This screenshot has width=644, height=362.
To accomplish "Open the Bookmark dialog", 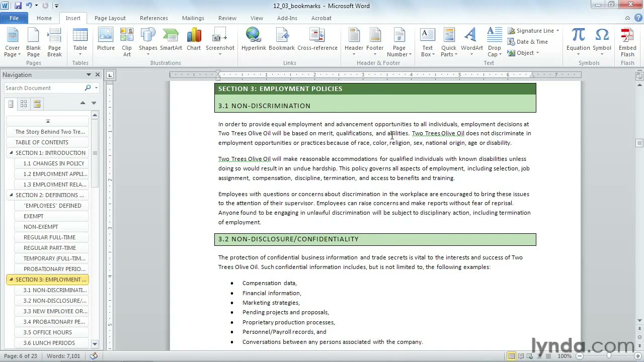I will pyautogui.click(x=282, y=40).
